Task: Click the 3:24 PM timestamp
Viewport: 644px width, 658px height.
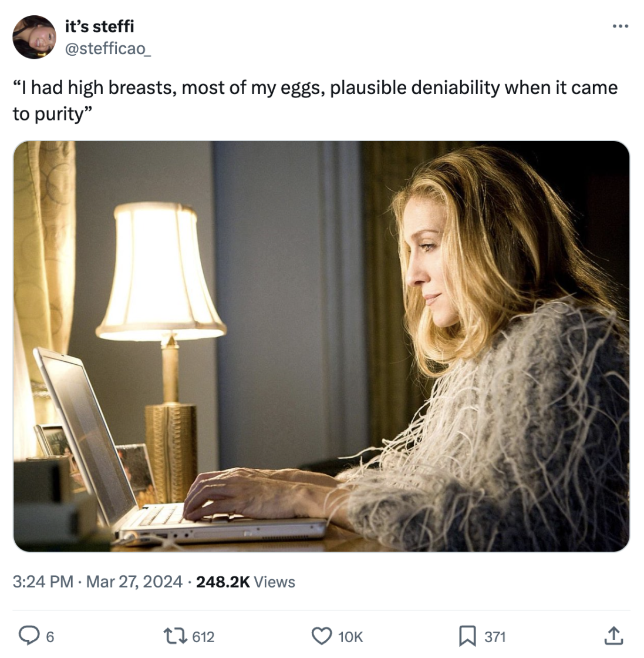Action: tap(43, 582)
